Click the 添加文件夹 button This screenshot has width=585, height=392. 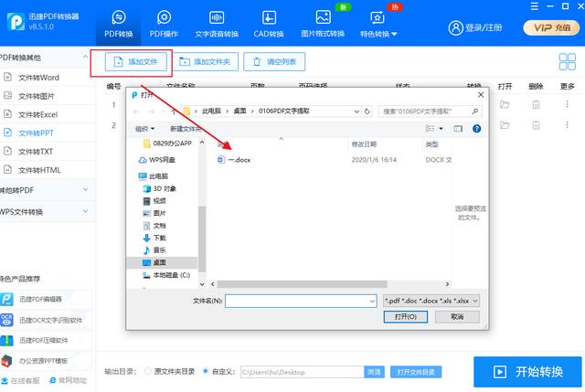[205, 61]
